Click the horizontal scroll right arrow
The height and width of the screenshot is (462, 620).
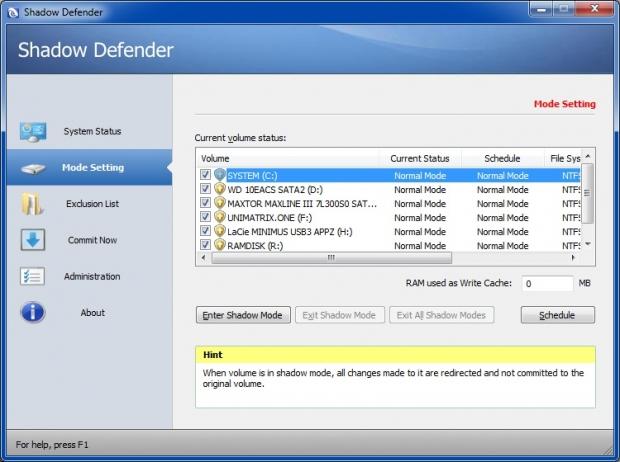point(574,258)
